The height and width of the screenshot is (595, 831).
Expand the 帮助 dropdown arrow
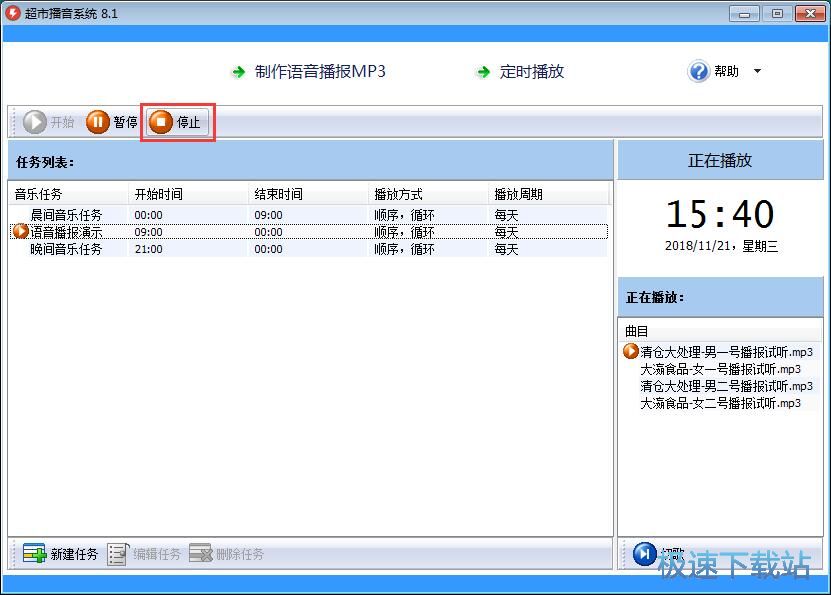(757, 71)
